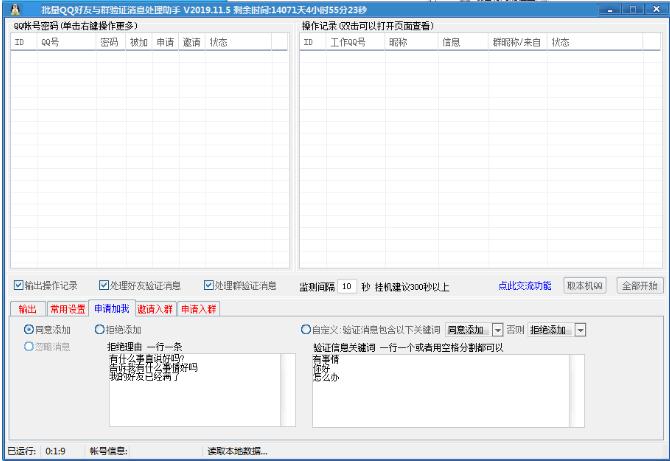
Task: Click inside the 拒绝理由 text box
Action: (x=195, y=390)
